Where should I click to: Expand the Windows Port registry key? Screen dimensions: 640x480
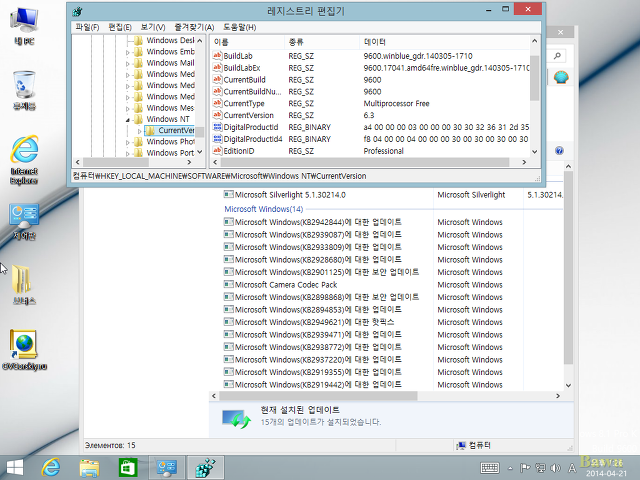click(128, 153)
